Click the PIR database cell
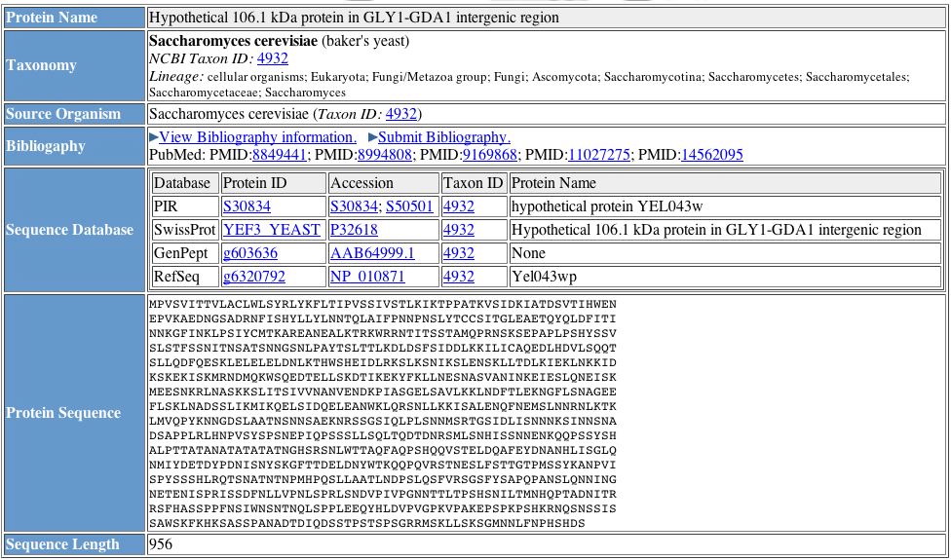This screenshot has width=951, height=560. (184, 206)
